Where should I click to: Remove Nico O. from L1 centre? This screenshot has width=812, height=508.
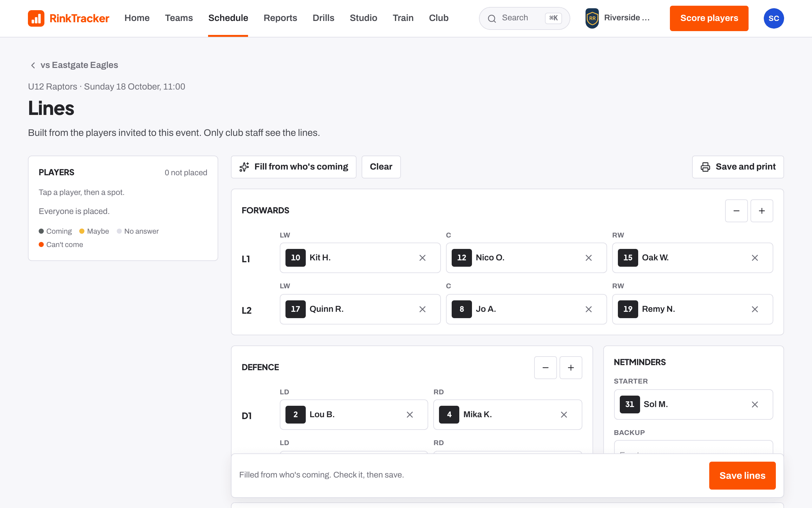pyautogui.click(x=588, y=258)
